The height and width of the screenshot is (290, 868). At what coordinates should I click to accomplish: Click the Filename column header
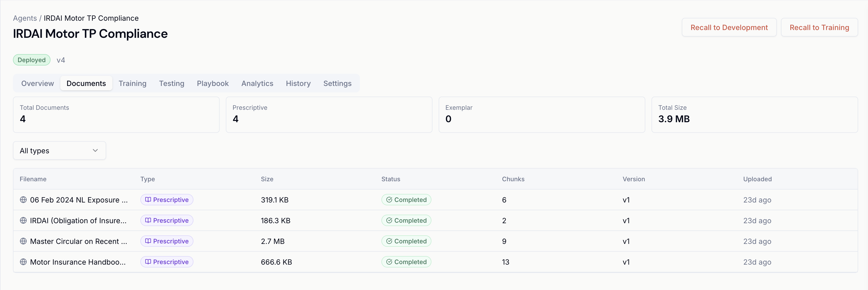tap(33, 179)
